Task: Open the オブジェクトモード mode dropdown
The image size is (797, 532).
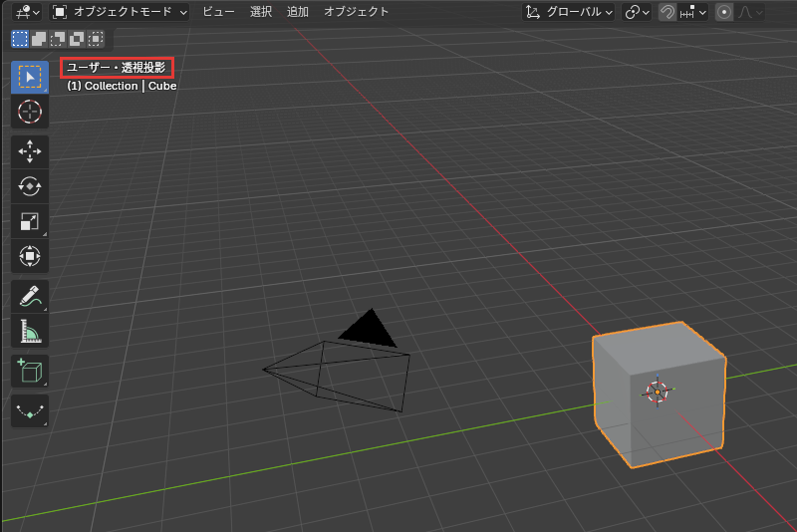Action: [120, 12]
